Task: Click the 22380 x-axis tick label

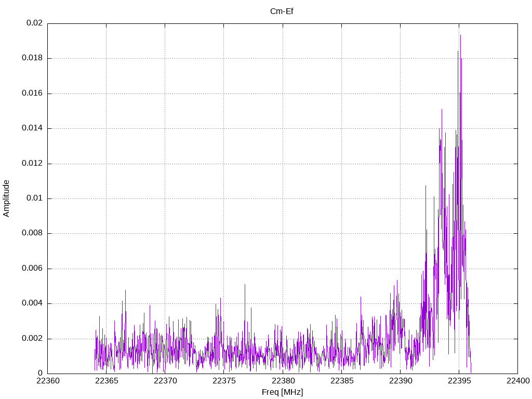Action: pyautogui.click(x=283, y=381)
